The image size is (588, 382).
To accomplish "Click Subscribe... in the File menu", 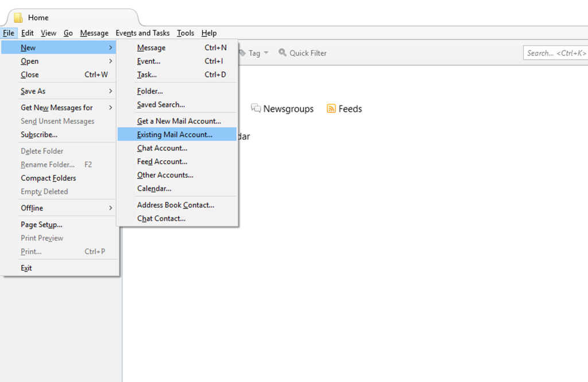I will pyautogui.click(x=59, y=134).
